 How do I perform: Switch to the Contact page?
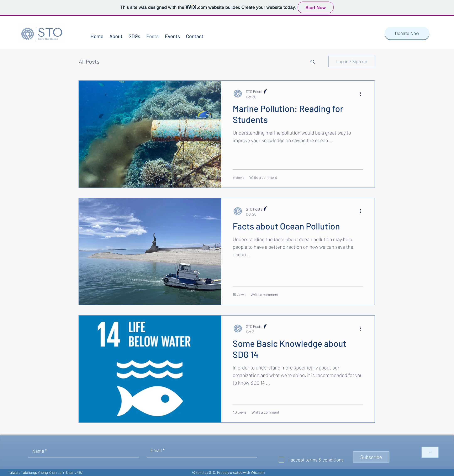(x=194, y=36)
